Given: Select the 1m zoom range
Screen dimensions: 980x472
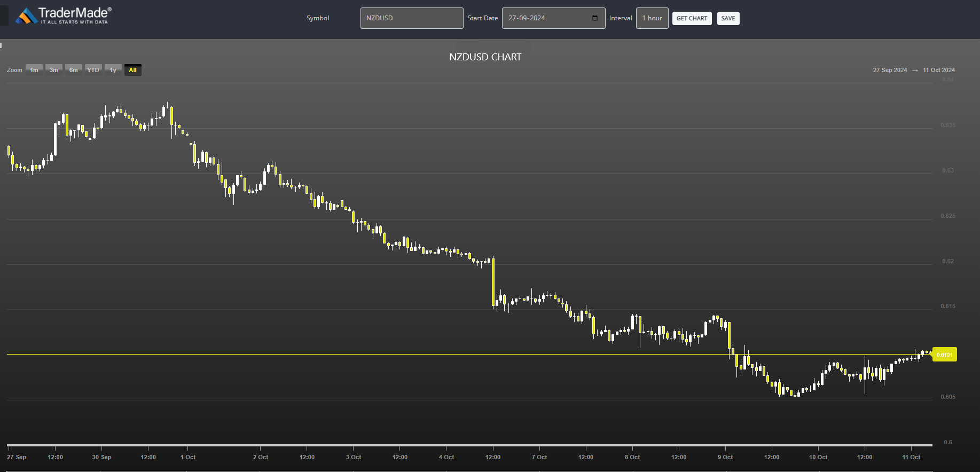Looking at the screenshot, I should (x=34, y=70).
